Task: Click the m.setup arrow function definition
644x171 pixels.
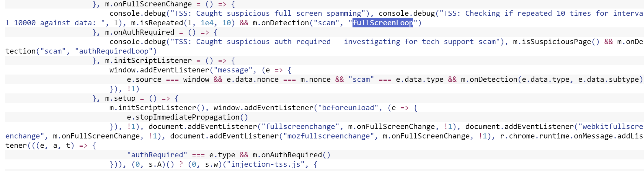Action: (x=120, y=98)
